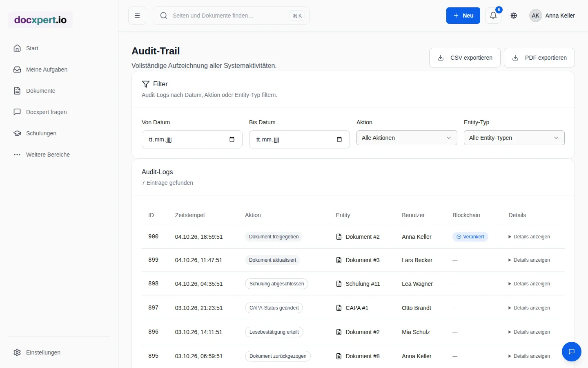The width and height of the screenshot is (588, 368).
Task: Open Einstellungen
Action: pos(59,352)
